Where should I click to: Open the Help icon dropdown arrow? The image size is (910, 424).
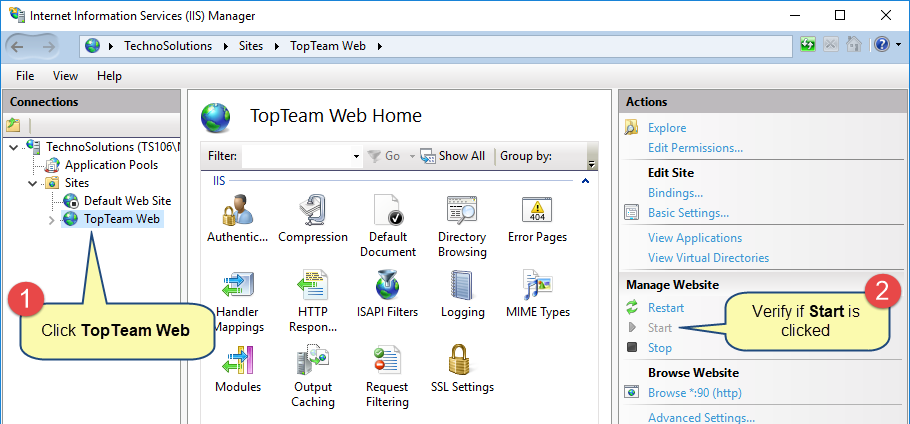(x=898, y=45)
